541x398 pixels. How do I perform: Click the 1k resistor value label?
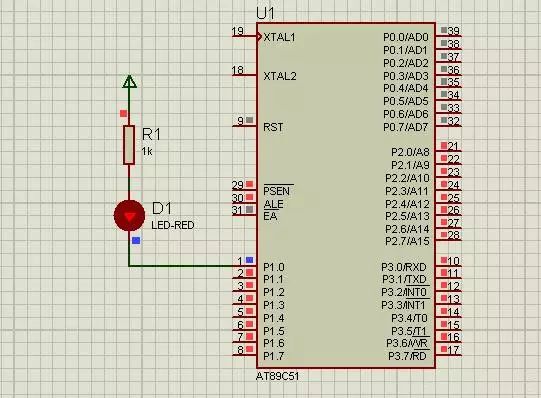pyautogui.click(x=147, y=151)
